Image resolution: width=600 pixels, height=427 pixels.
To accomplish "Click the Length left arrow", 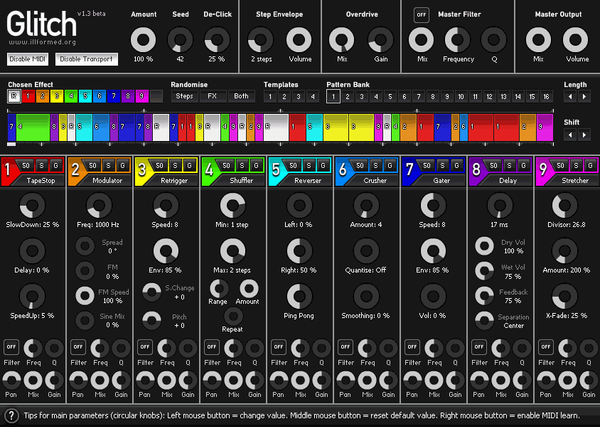I will tap(568, 97).
